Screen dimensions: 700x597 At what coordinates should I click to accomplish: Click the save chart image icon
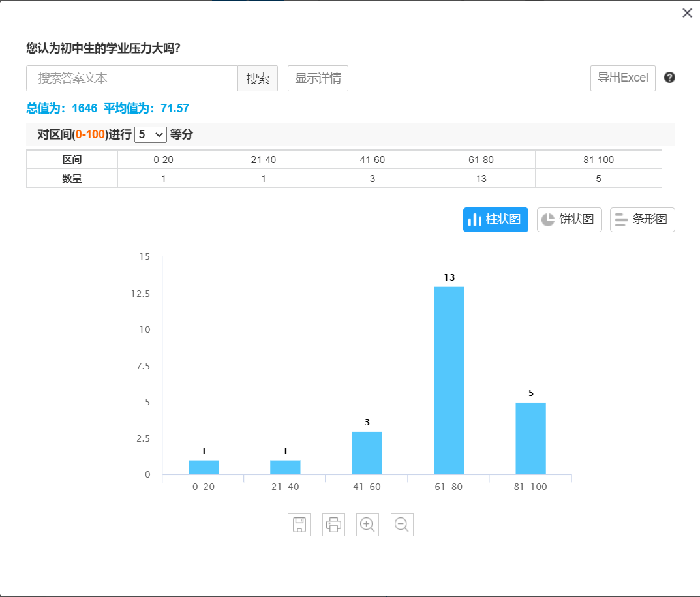[x=299, y=525]
